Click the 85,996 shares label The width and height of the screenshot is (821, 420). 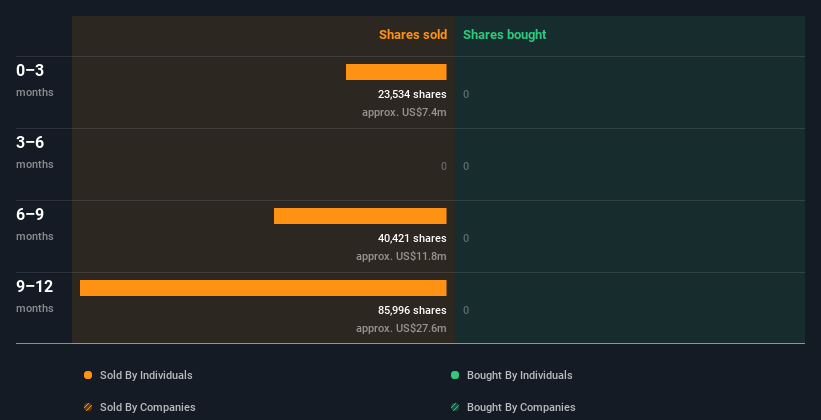[412, 311]
